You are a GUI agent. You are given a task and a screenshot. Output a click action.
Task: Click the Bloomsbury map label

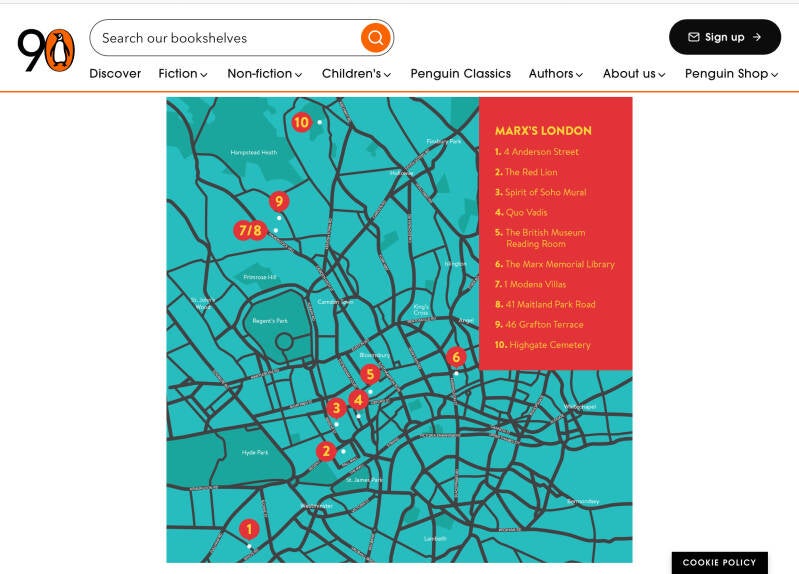375,355
